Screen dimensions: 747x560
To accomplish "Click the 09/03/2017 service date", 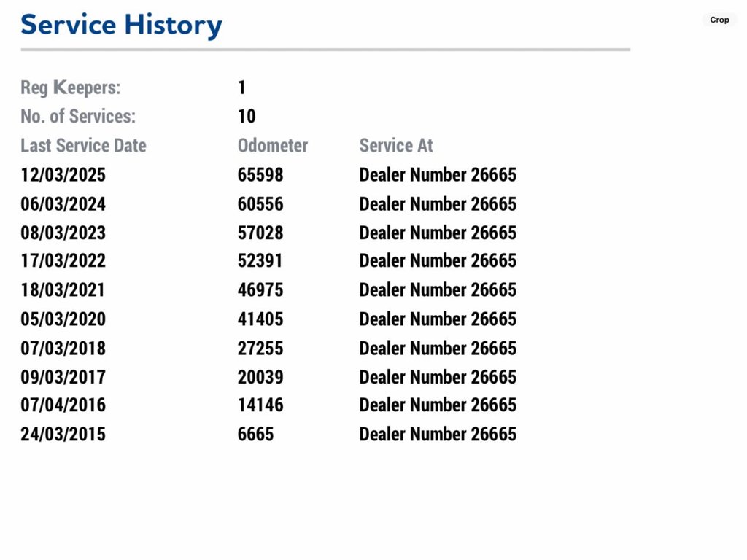I will click(x=63, y=378).
